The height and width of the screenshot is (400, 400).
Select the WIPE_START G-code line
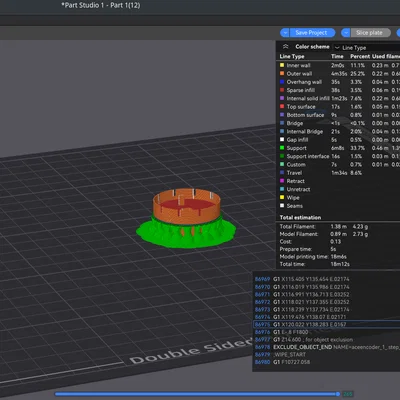click(x=327, y=354)
